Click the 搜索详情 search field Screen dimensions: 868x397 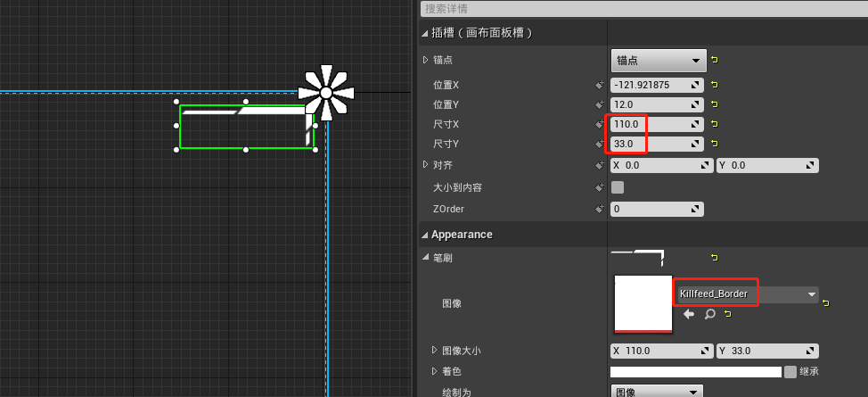[x=644, y=8]
